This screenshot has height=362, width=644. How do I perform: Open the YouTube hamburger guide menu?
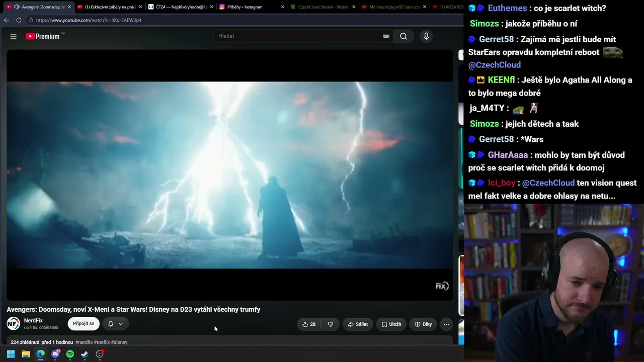tap(14, 36)
